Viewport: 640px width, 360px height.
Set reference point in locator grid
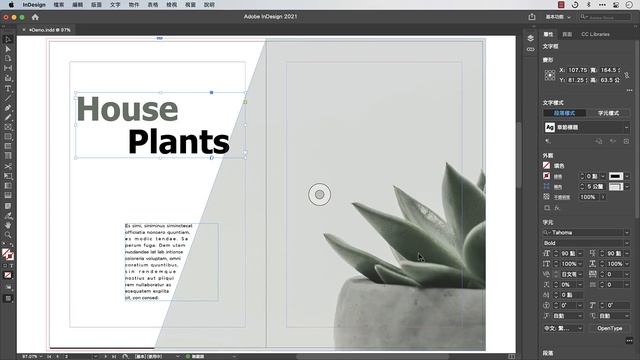(550, 75)
